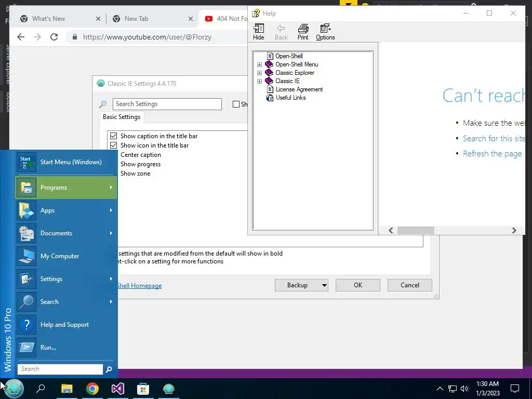The width and height of the screenshot is (532, 399).
Task: Click Cancel in Classic IE Settings
Action: coord(410,285)
